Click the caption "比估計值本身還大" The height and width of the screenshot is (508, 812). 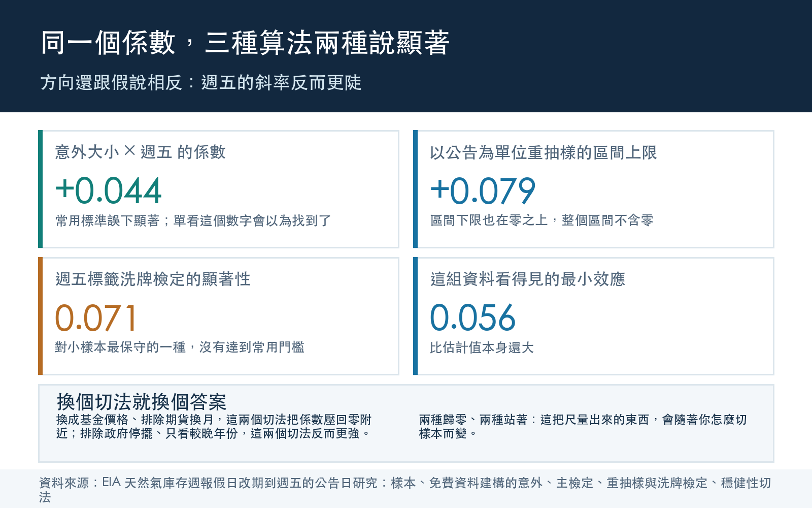pos(482,347)
